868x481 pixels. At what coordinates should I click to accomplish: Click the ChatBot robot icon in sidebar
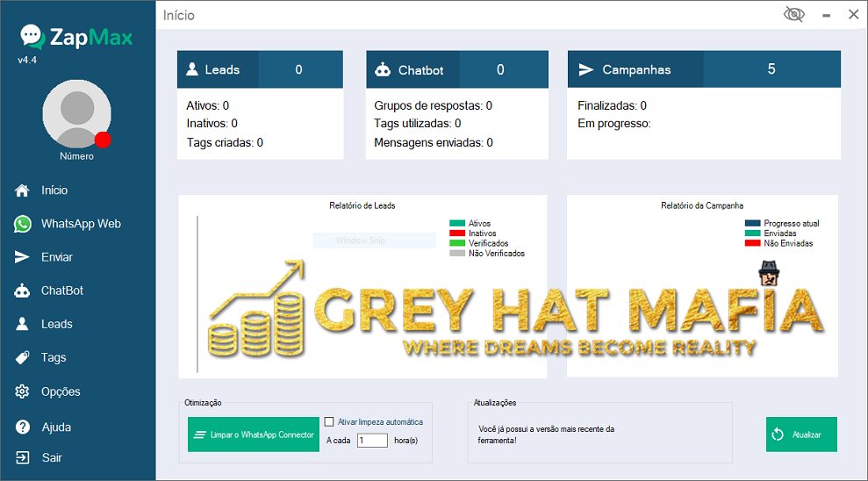22,291
